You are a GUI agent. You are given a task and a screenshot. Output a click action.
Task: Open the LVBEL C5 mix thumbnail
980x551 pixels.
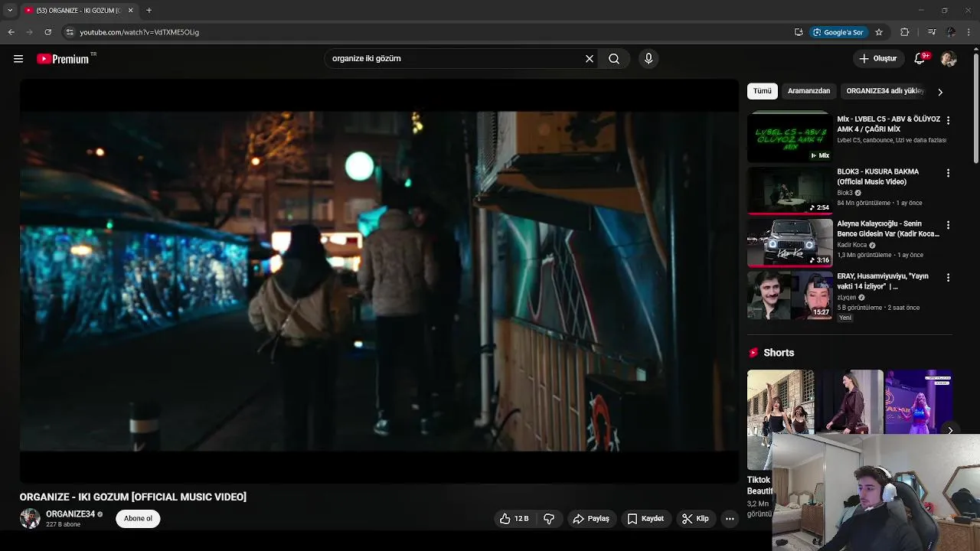[789, 138]
